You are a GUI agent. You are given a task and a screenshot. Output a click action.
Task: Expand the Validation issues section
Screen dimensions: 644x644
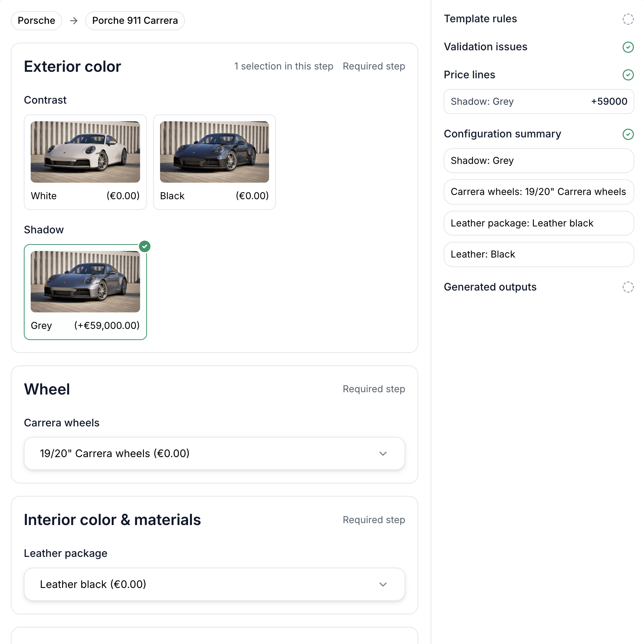[x=539, y=47]
